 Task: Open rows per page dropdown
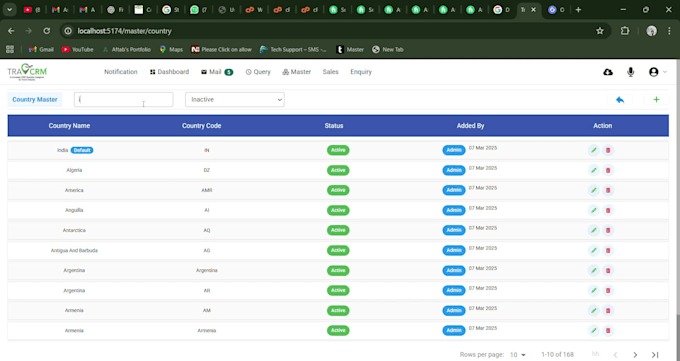click(x=518, y=355)
